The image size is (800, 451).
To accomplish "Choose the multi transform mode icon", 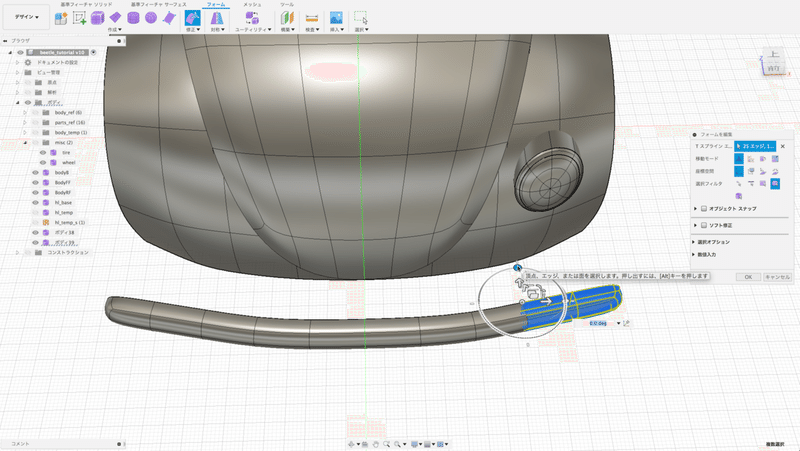I will [x=739, y=159].
